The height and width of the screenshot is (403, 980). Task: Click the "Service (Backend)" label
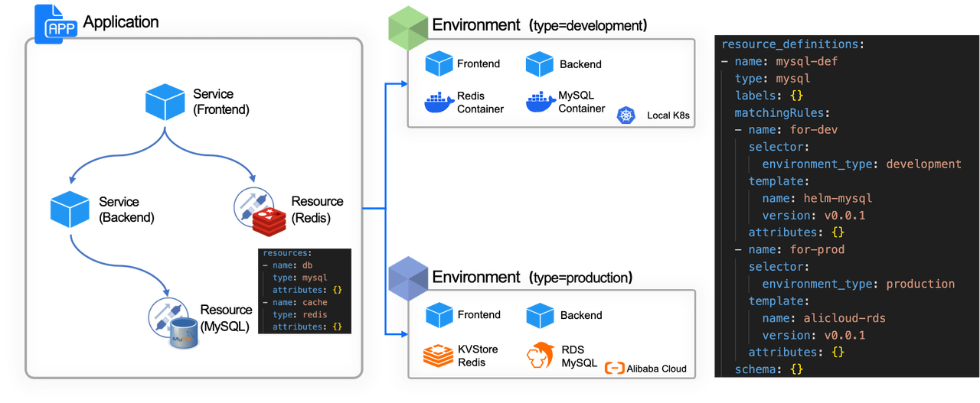pyautogui.click(x=126, y=210)
